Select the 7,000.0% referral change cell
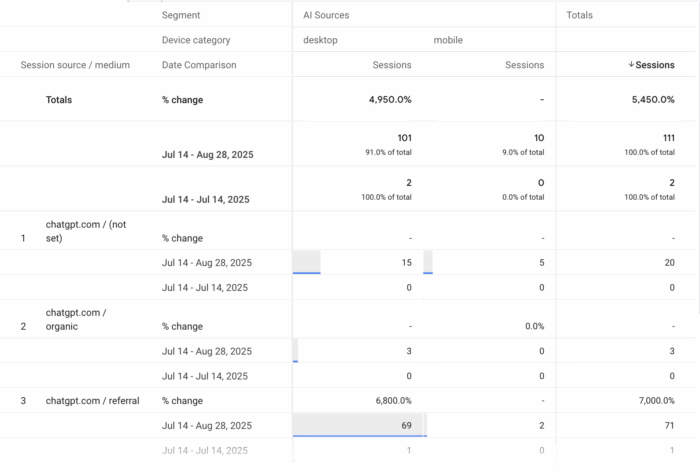This screenshot has width=700, height=473. click(649, 400)
